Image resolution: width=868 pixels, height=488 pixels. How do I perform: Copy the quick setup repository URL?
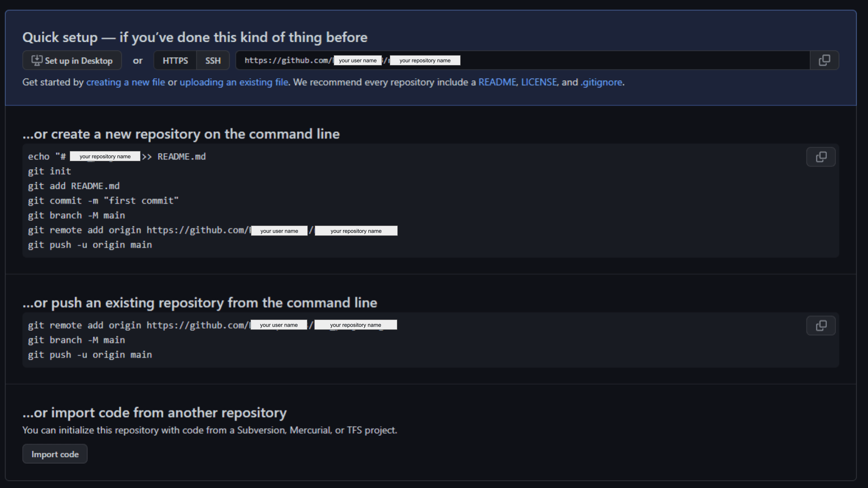coord(824,60)
